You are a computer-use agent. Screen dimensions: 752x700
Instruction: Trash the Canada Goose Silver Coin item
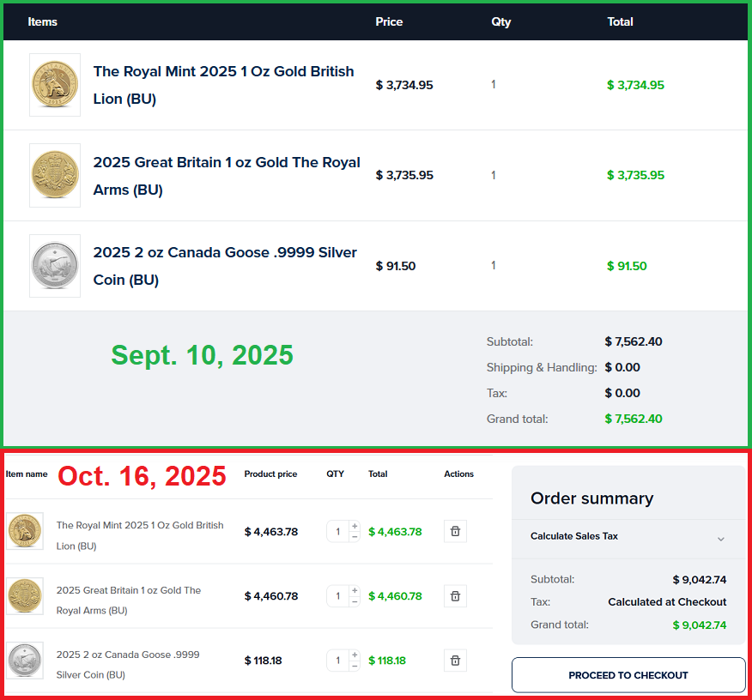(x=455, y=661)
